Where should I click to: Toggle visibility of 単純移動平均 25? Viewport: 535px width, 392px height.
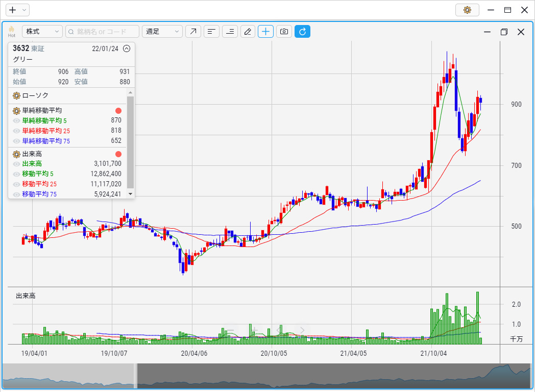coord(16,131)
